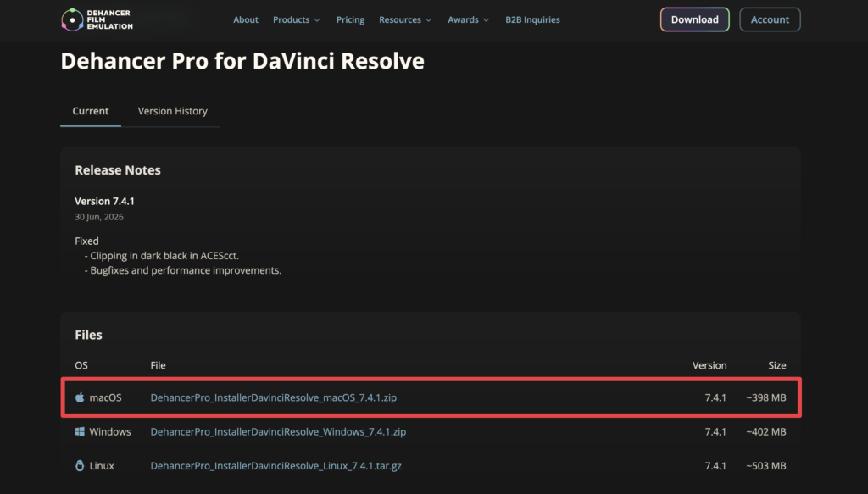The image size is (868, 494).
Task: Click the Download button
Action: pos(695,19)
